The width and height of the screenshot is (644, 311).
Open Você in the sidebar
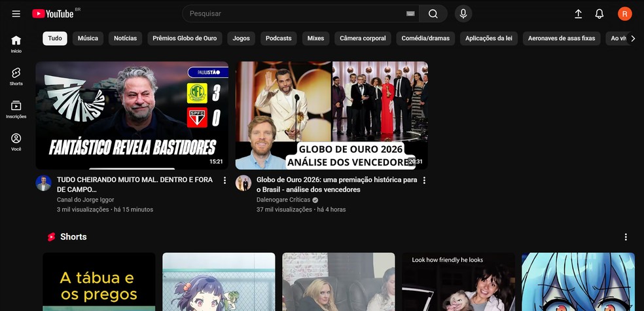coord(16,142)
